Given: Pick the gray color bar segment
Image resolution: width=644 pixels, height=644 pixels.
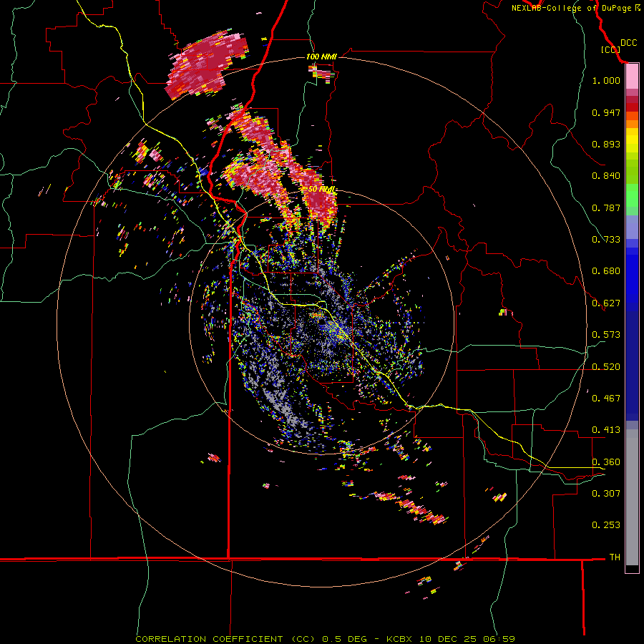Looking at the screenshot, I should (632, 497).
